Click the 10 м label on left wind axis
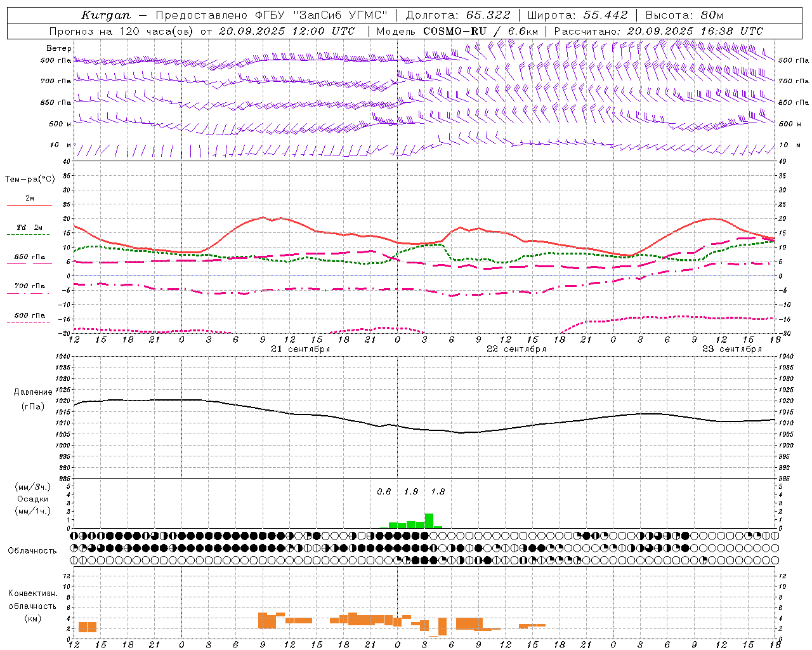812x650 pixels. (x=61, y=145)
